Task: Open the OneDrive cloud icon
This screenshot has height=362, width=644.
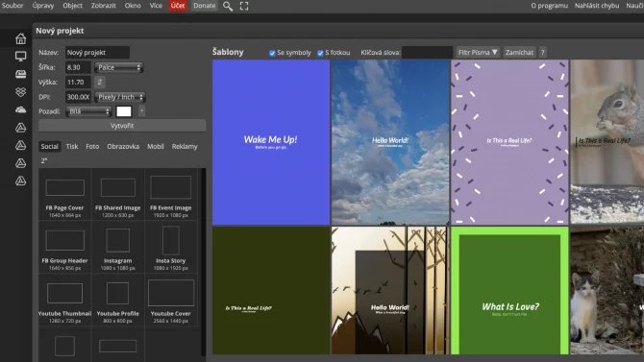Action: click(20, 109)
